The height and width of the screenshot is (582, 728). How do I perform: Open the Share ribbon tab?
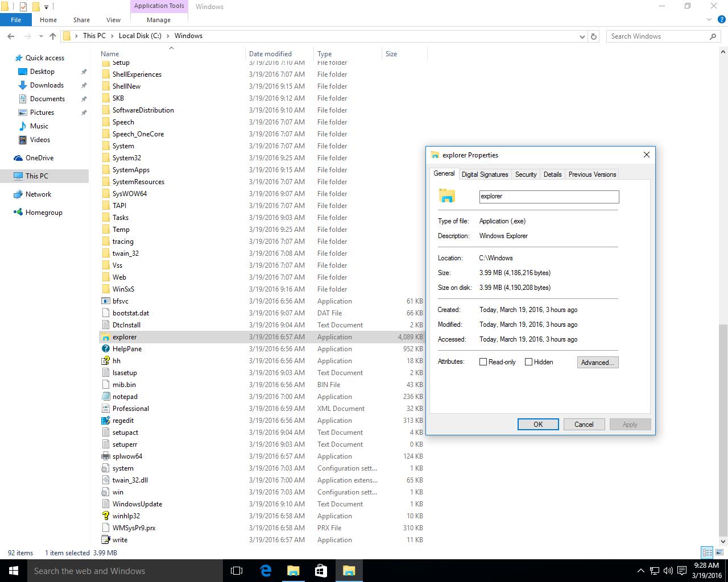[81, 20]
